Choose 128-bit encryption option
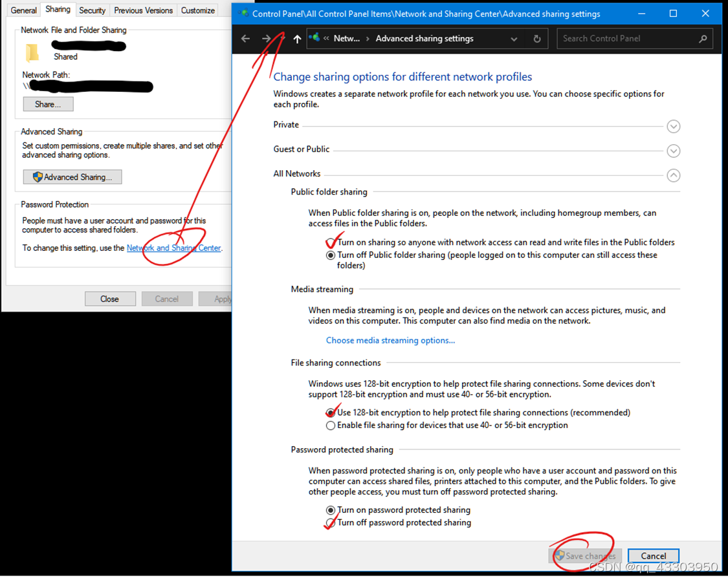Screen dimensions: 728x580 (x=331, y=413)
